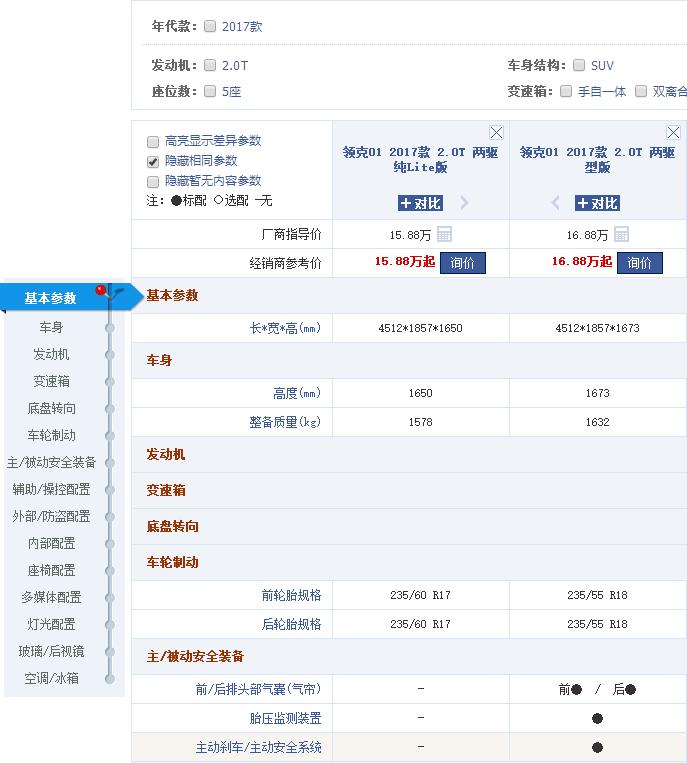Remove the 型版 model column with its X icon
This screenshot has width=687, height=763.
click(673, 132)
